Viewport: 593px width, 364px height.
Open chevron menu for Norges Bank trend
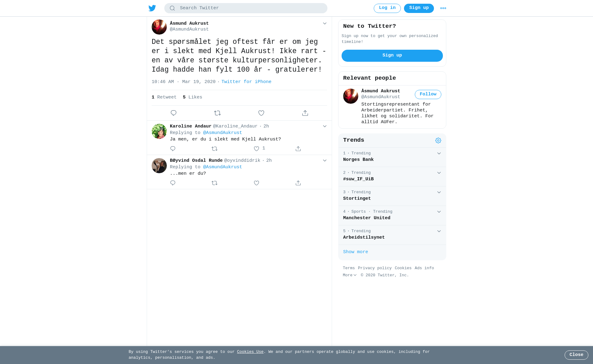click(x=439, y=153)
